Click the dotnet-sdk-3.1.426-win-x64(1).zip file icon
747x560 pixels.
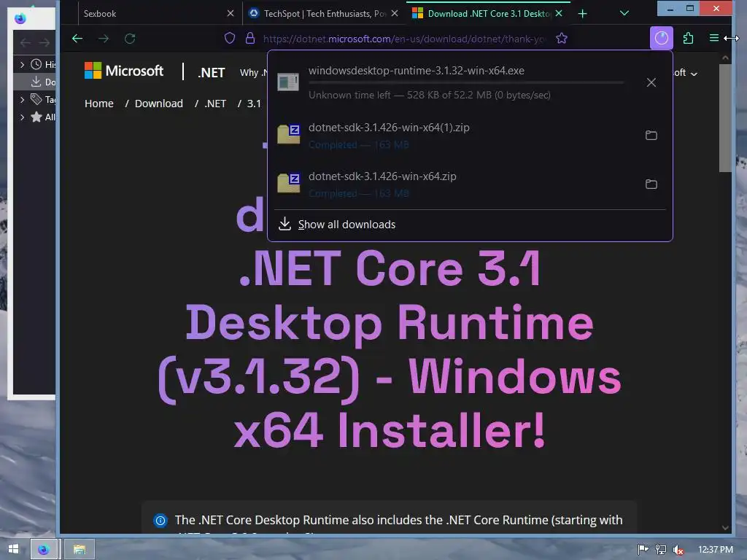pyautogui.click(x=289, y=134)
